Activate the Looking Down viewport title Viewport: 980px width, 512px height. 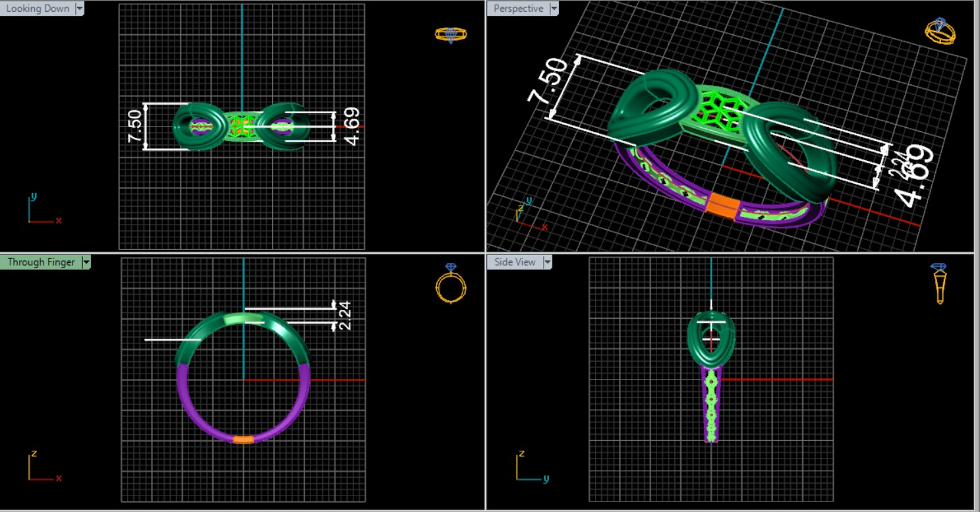(x=38, y=9)
